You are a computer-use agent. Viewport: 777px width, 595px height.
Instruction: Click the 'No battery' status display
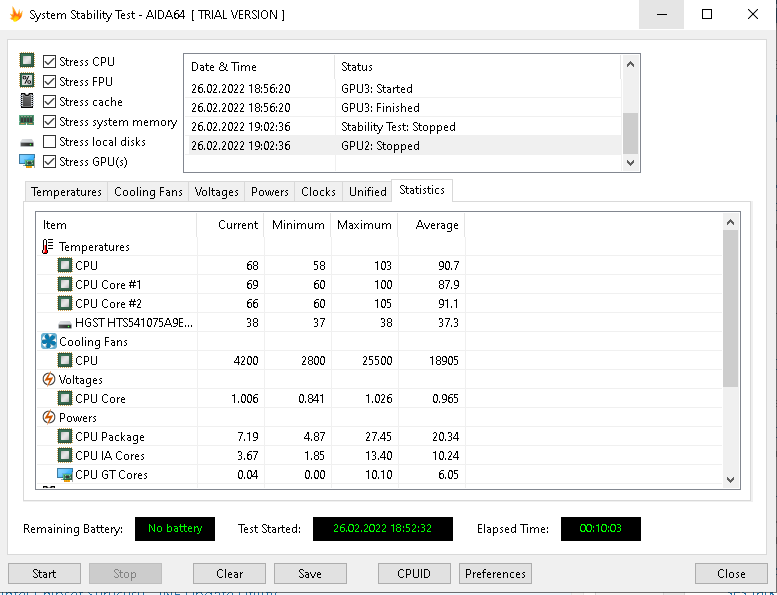pyautogui.click(x=175, y=529)
